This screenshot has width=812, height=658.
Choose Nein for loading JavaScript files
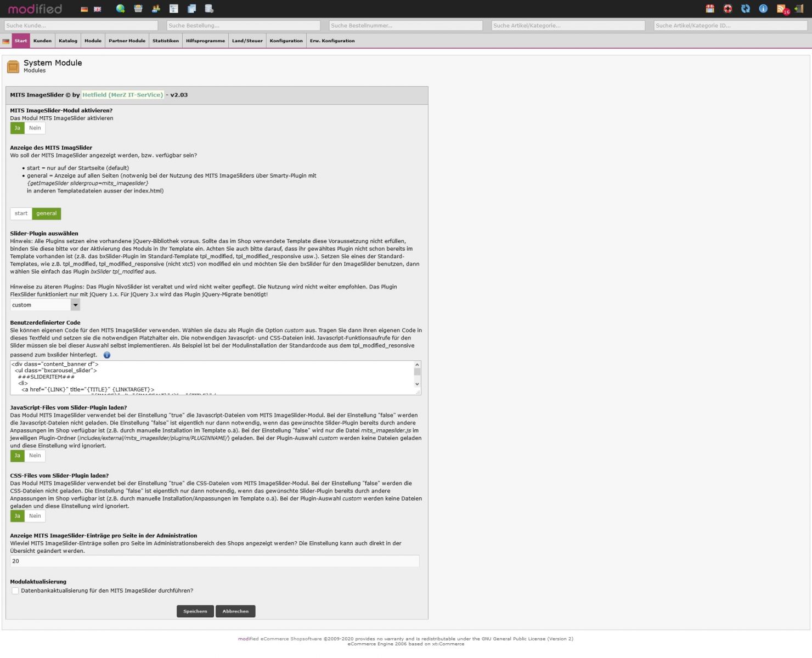click(35, 456)
